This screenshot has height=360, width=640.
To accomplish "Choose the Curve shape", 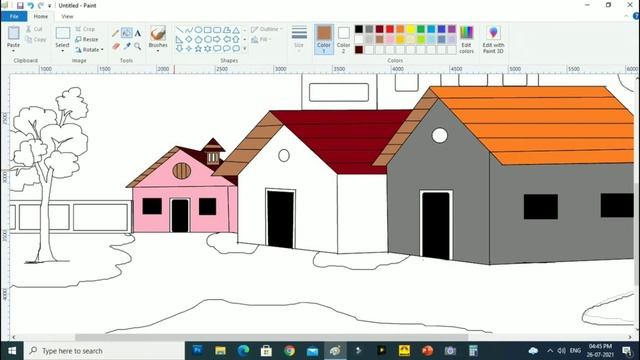I will (x=189, y=30).
